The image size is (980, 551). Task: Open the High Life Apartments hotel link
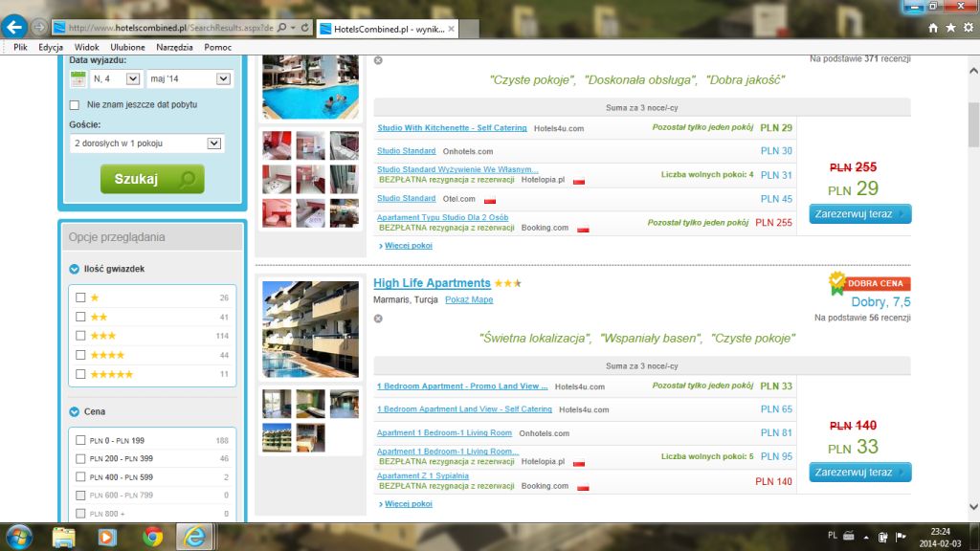tap(432, 283)
